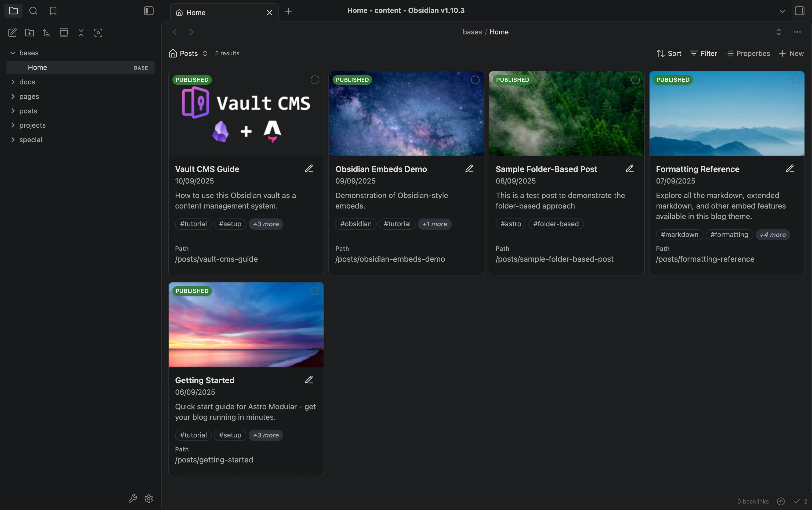Open the Formatting Reference post title
This screenshot has width=812, height=510.
(697, 169)
